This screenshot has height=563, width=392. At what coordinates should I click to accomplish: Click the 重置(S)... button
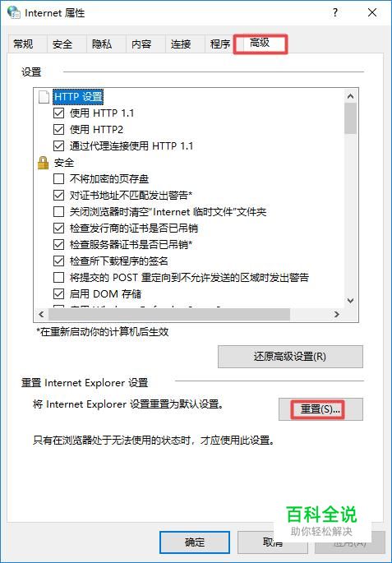pos(321,409)
